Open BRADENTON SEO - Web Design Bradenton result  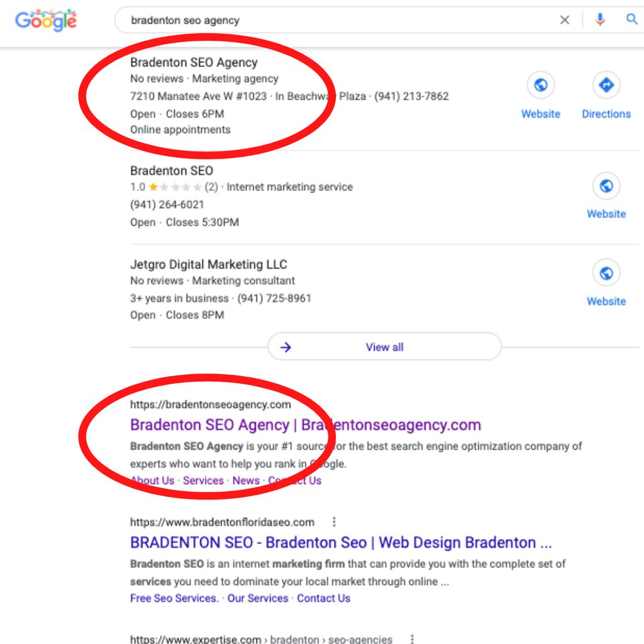click(341, 543)
